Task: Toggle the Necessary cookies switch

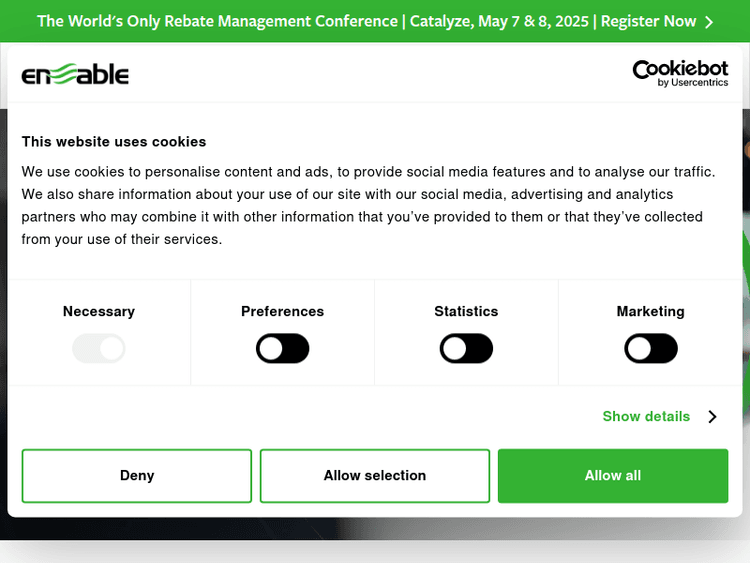Action: 99,349
